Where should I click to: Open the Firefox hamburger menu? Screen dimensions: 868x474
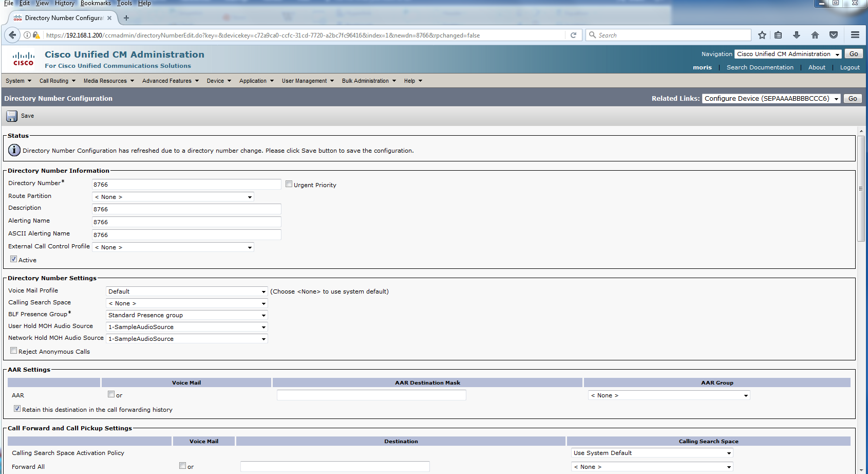point(855,35)
